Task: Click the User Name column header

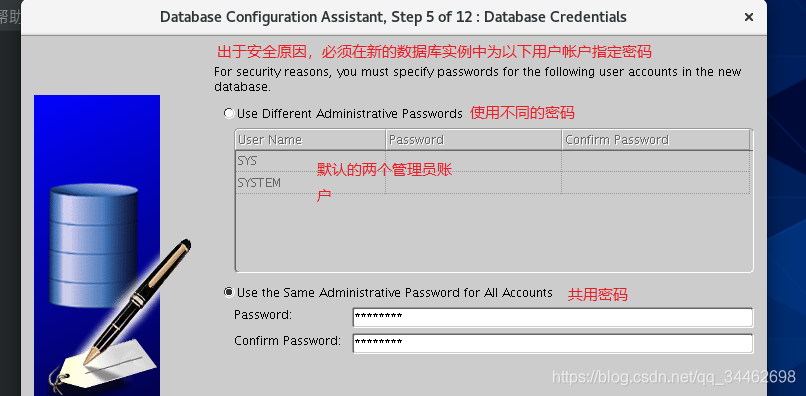Action: [310, 140]
